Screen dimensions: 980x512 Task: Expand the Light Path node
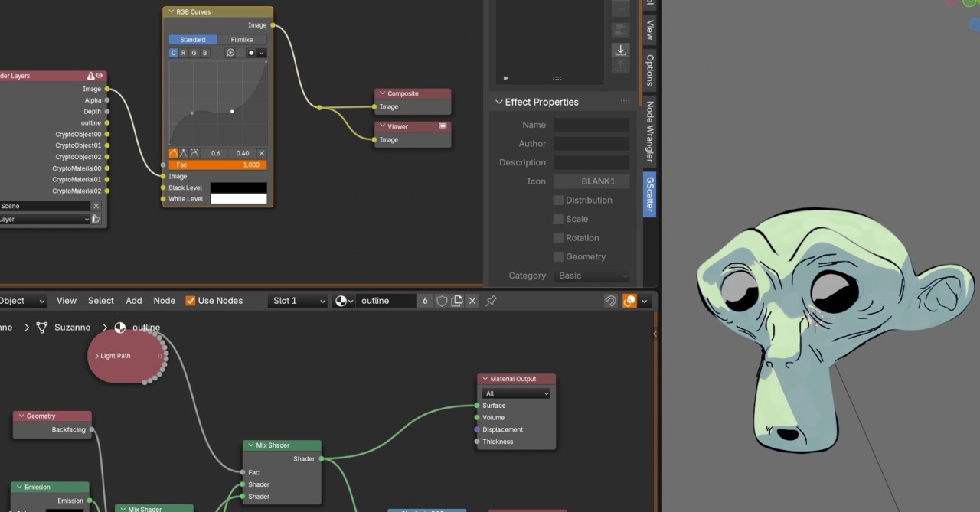[97, 356]
